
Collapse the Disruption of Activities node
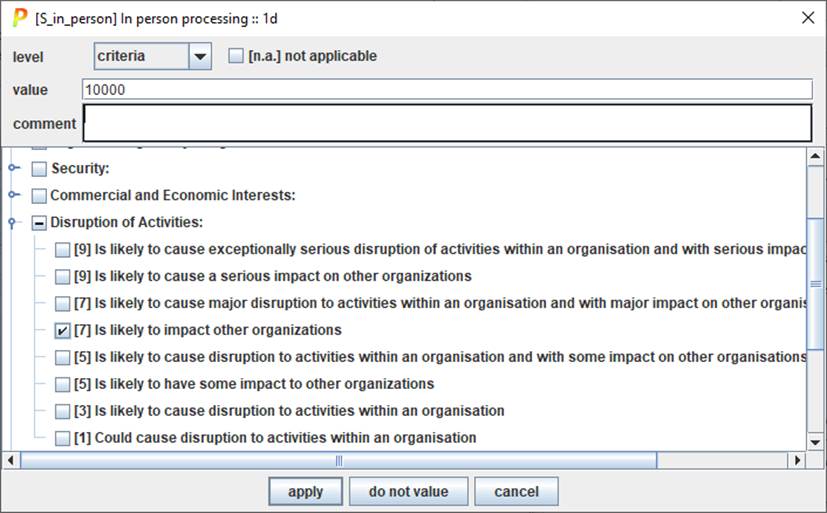tap(13, 222)
